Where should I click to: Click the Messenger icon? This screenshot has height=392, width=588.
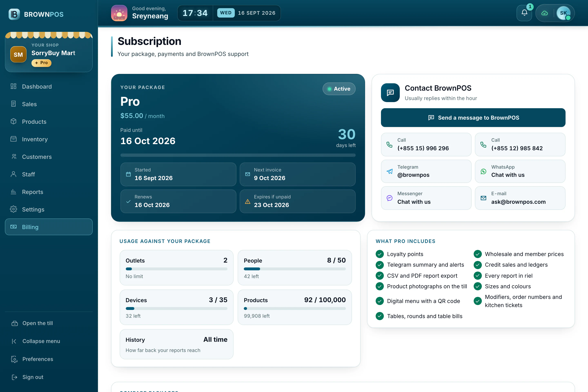(390, 198)
